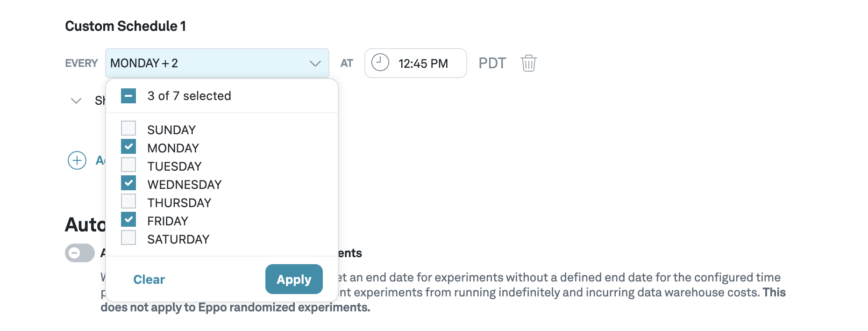The width and height of the screenshot is (868, 331).
Task: Check the SATURDAY checkbox
Action: [128, 237]
